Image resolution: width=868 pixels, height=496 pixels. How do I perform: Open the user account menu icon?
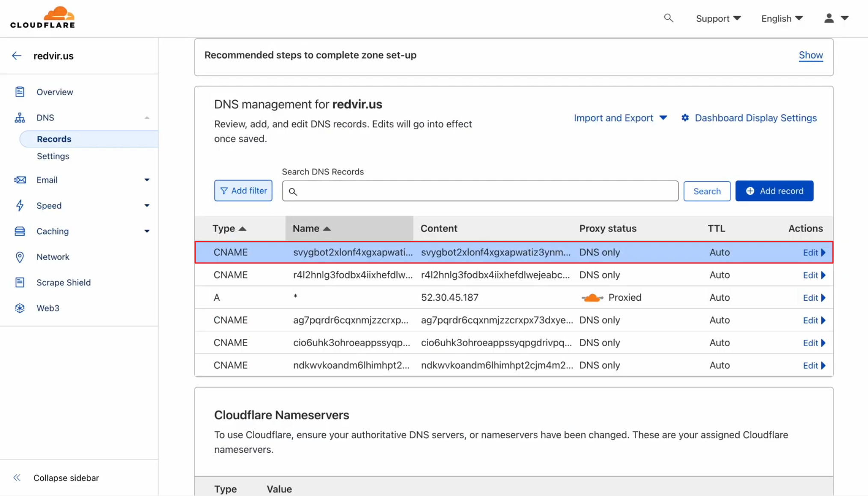pos(829,18)
